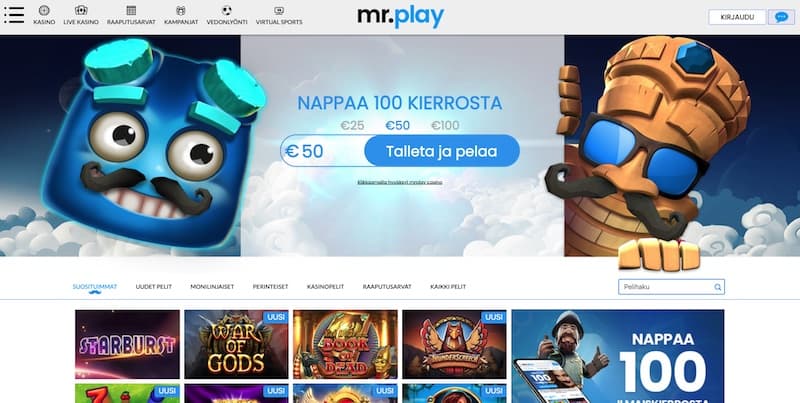Open the Starburst game thumbnail

(128, 344)
